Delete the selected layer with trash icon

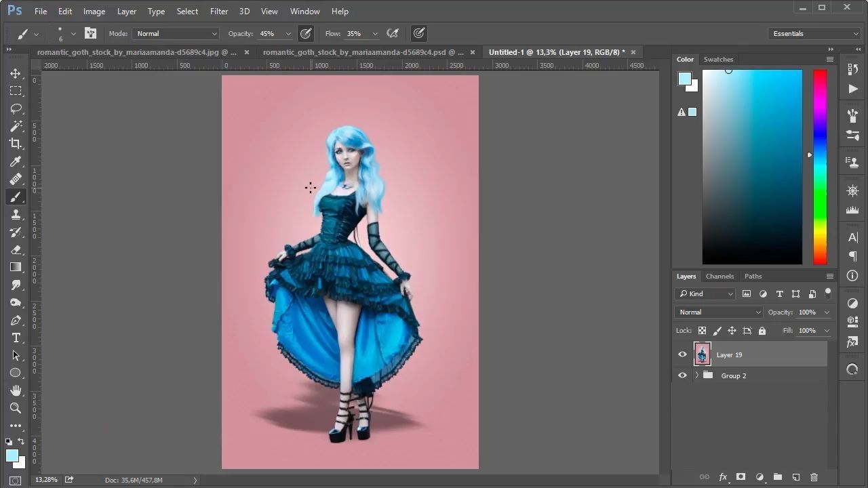[x=814, y=477]
